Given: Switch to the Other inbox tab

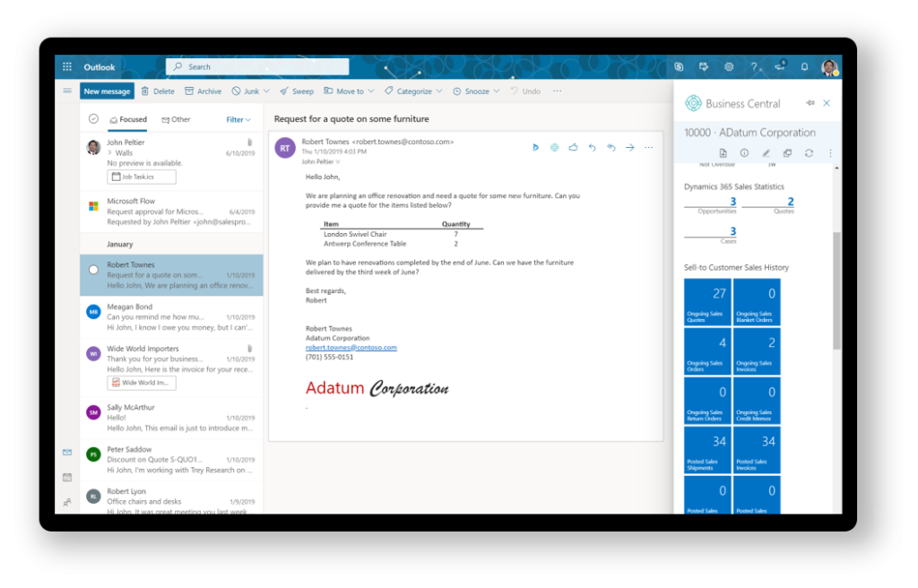Looking at the screenshot, I should tap(176, 119).
